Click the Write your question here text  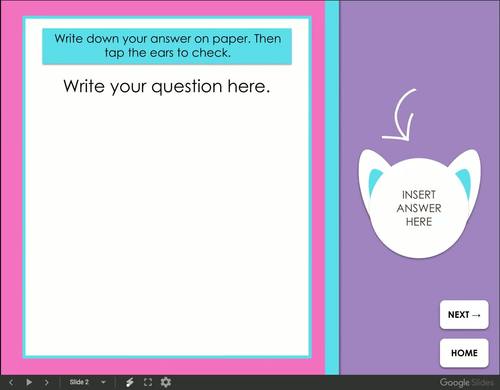click(x=167, y=86)
